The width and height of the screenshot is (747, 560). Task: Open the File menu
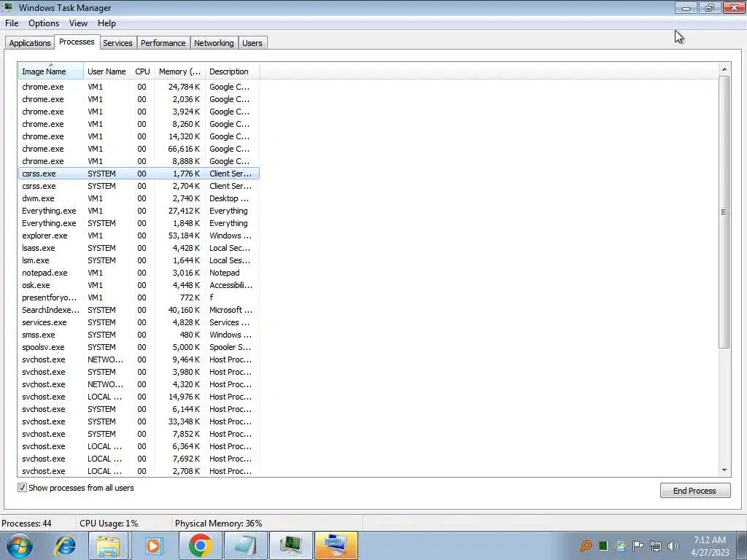point(12,23)
